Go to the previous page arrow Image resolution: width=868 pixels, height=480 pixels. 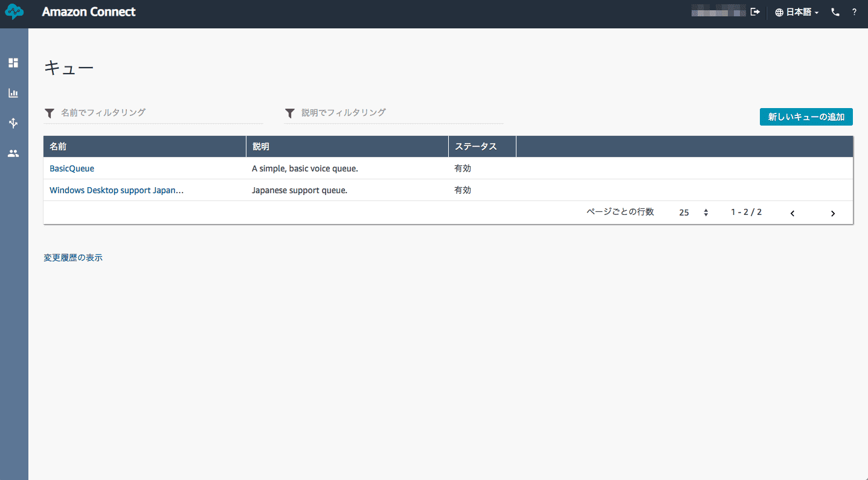[792, 213]
